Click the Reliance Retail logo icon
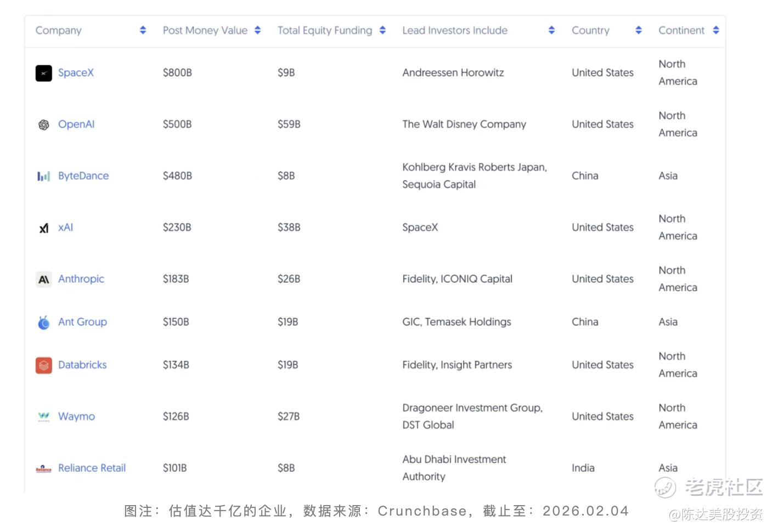Screen dimensions: 778x532 tap(44, 468)
